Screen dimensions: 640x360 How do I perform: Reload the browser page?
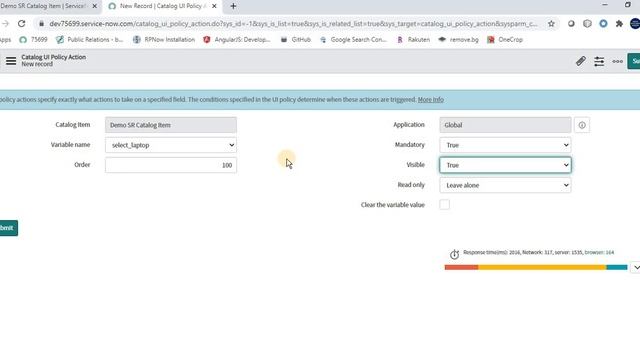(x=21, y=24)
